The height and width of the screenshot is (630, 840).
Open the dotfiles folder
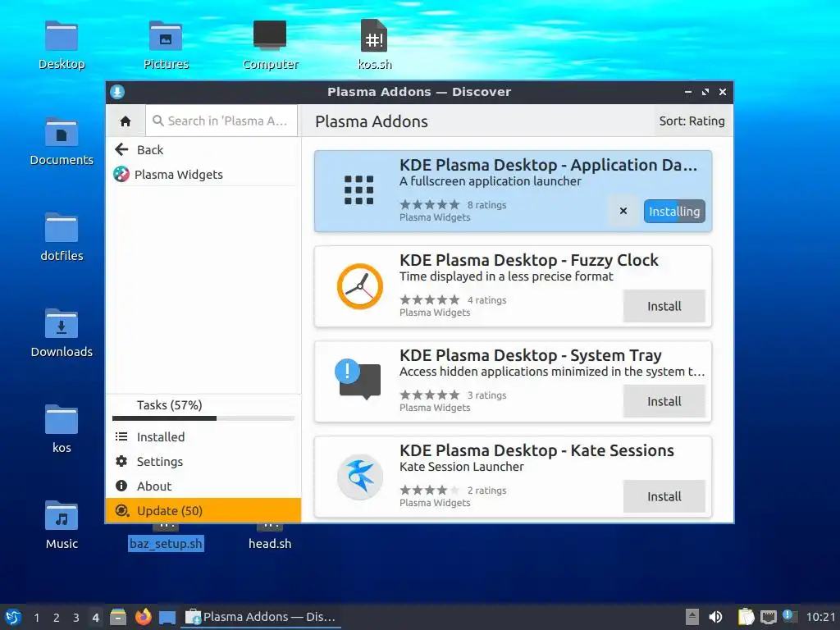point(62,228)
